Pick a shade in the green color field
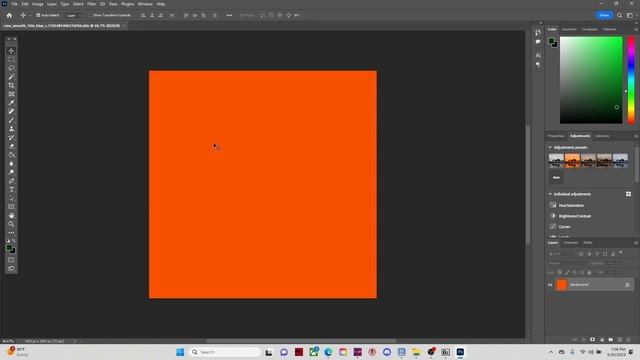Image resolution: width=640 pixels, height=360 pixels. point(591,80)
